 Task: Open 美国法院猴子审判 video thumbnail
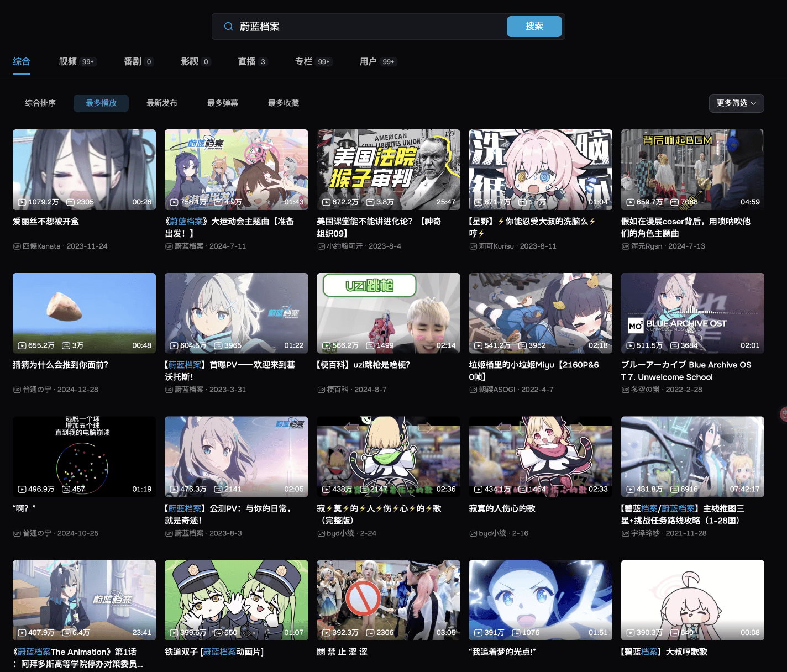(388, 169)
